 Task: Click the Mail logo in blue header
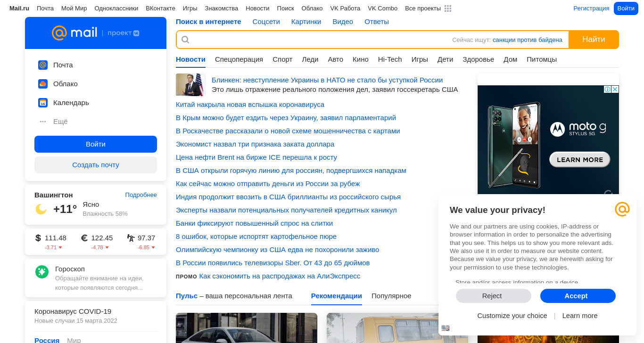[74, 33]
